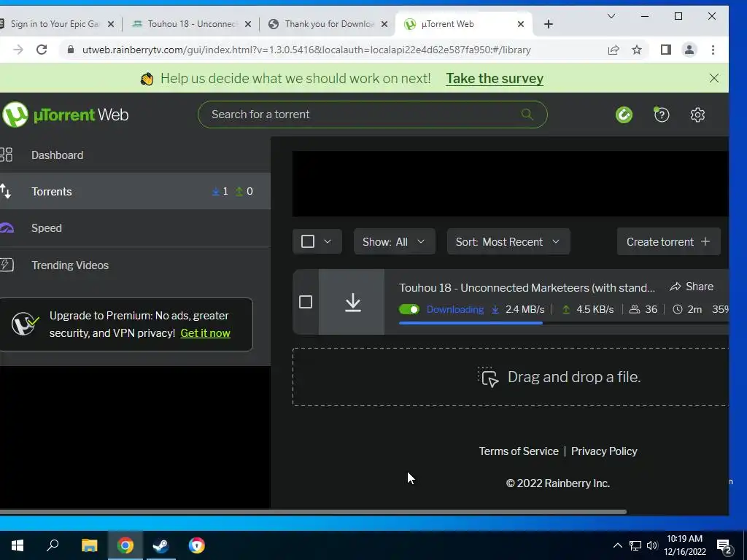Click the Torrents up-down arrows icon

point(6,192)
